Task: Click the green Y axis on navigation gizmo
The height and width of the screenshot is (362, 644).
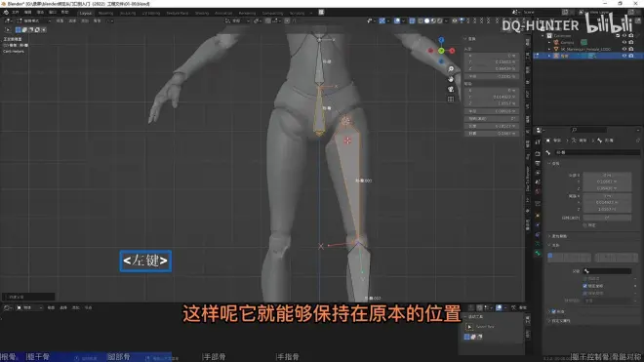Action: 441,51
